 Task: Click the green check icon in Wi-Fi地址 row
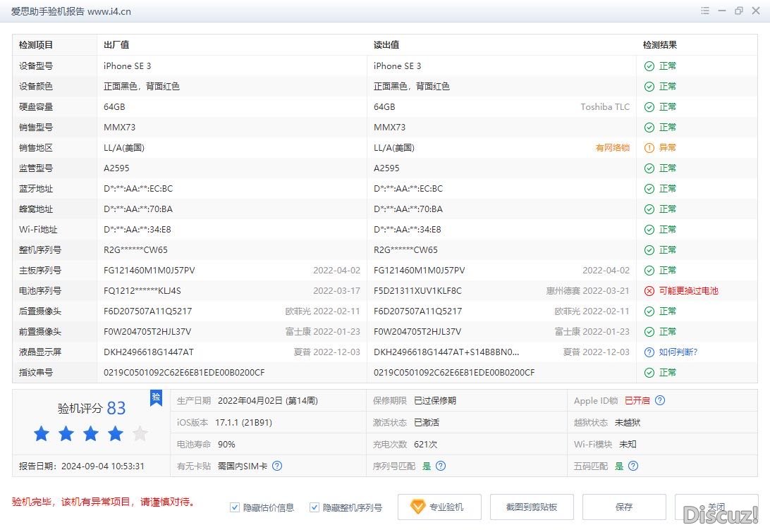[649, 230]
